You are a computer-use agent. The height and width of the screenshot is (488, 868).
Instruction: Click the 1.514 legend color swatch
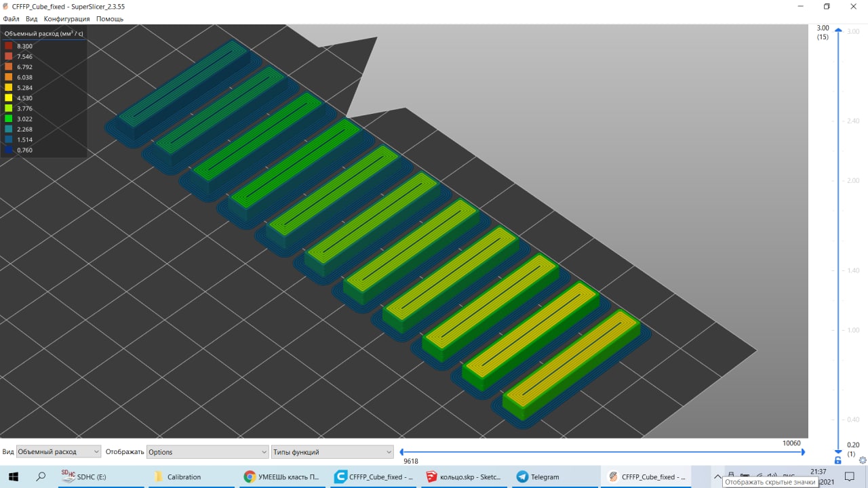[x=9, y=140]
